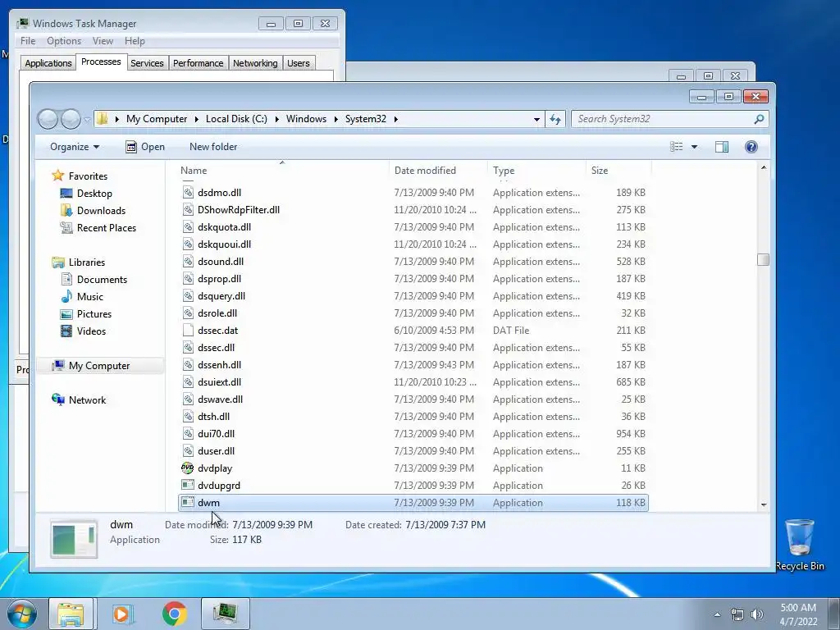Expand the address bar history dropdown
The height and width of the screenshot is (630, 840).
[536, 120]
